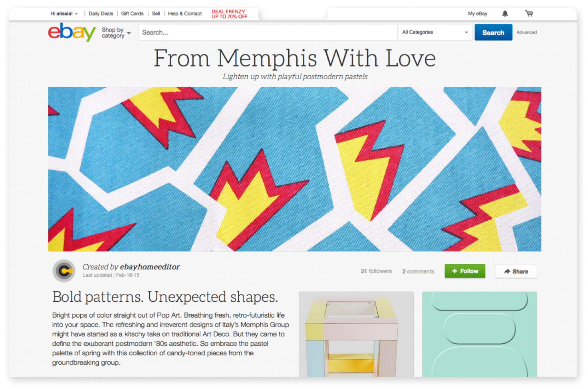Click the Deal Frenzy 70% off banner
Viewport: 588px width, 389px height.
pyautogui.click(x=229, y=14)
